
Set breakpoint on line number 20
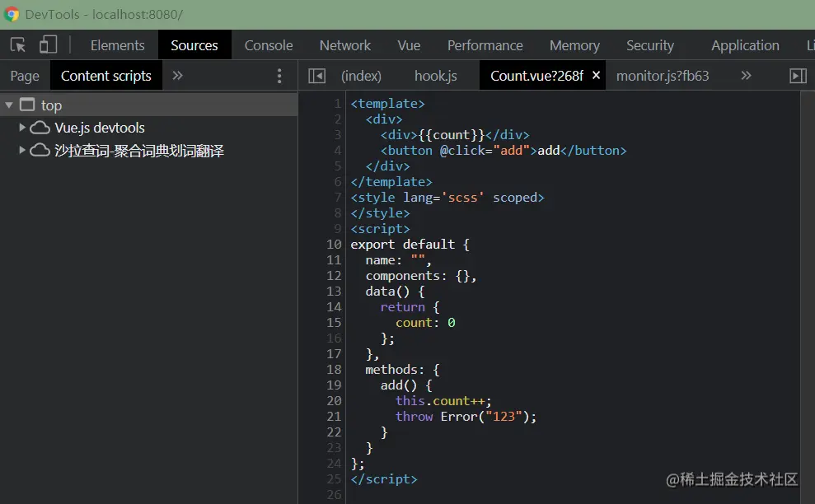tap(334, 400)
